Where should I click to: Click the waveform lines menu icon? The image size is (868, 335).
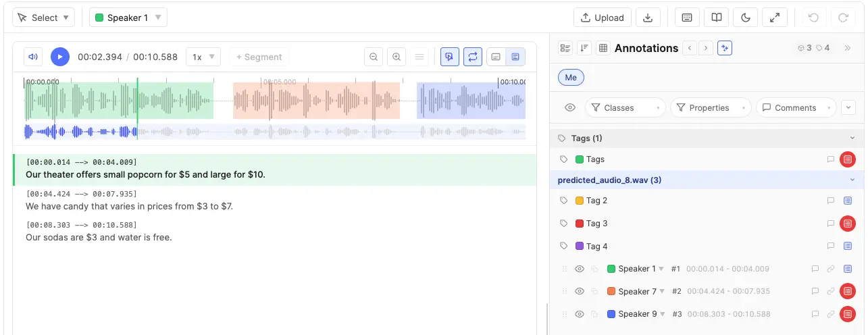click(419, 57)
